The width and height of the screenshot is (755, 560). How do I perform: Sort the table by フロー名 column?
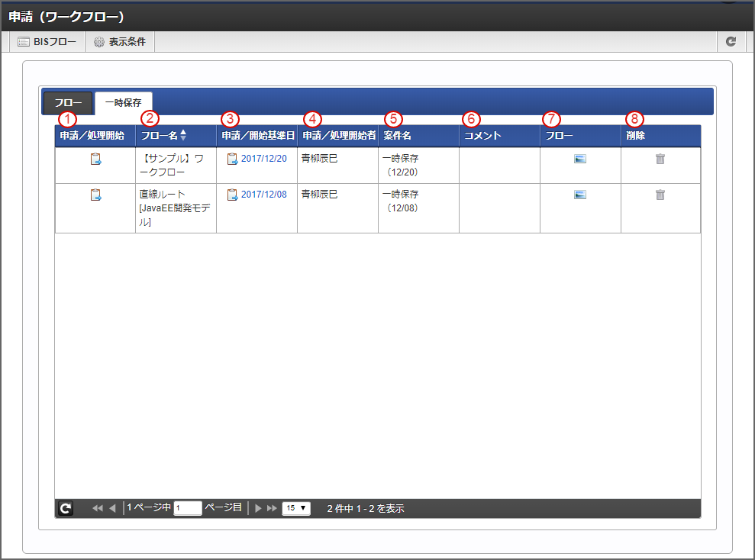(183, 135)
